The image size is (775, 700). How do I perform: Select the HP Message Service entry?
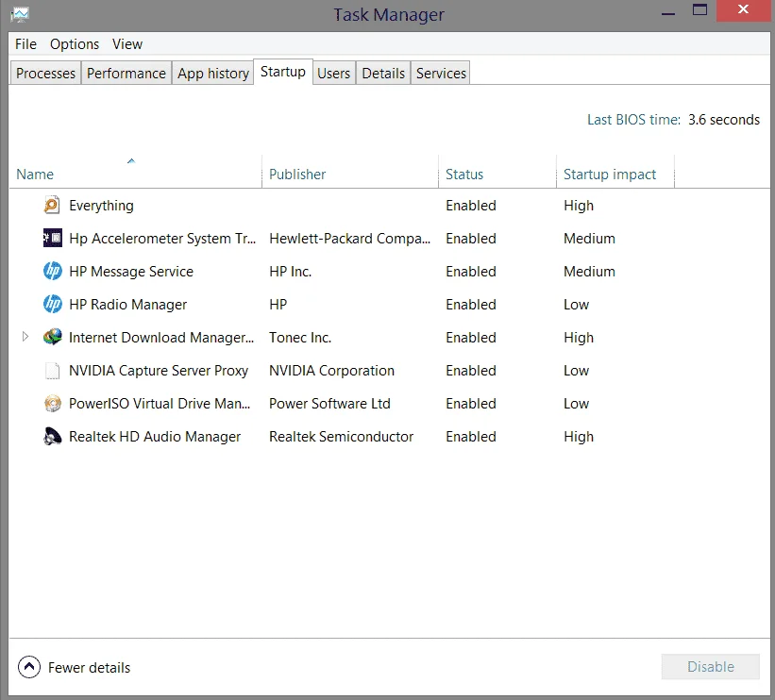131,271
